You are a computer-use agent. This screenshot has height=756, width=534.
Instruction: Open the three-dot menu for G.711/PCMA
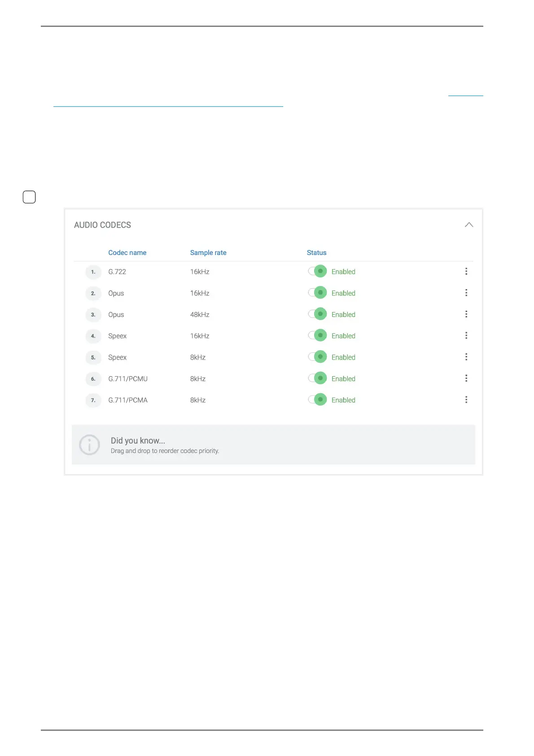tap(466, 400)
